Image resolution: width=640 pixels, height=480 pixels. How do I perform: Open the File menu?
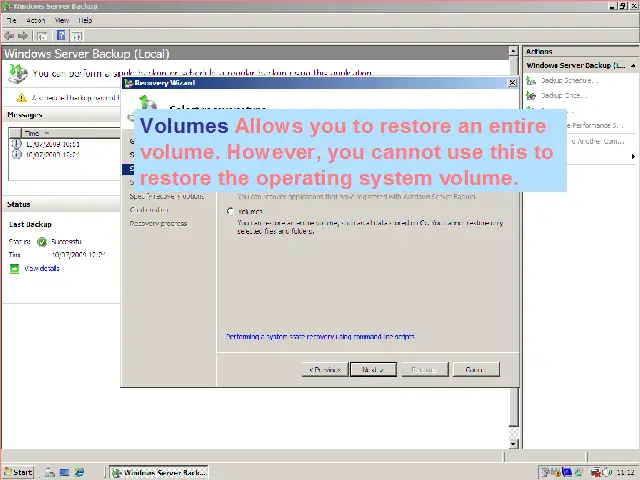click(13, 20)
